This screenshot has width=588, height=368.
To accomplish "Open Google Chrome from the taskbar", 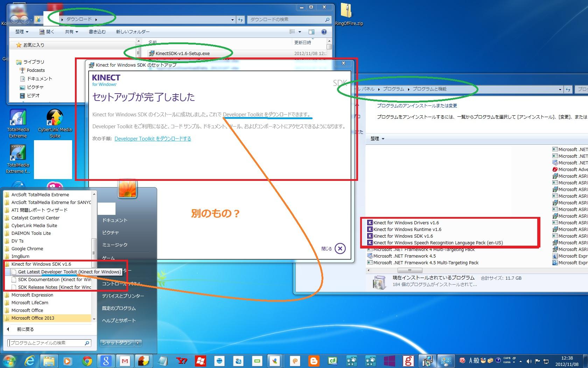I will click(x=87, y=361).
